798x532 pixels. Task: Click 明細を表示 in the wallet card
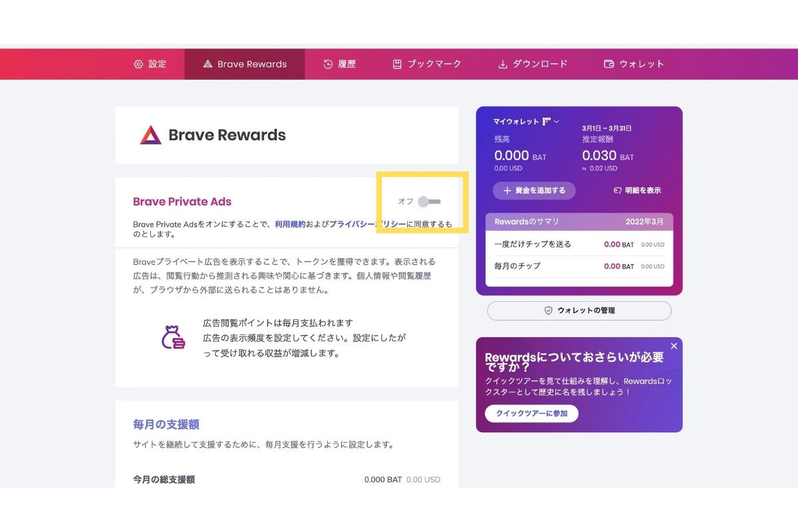[x=637, y=190]
